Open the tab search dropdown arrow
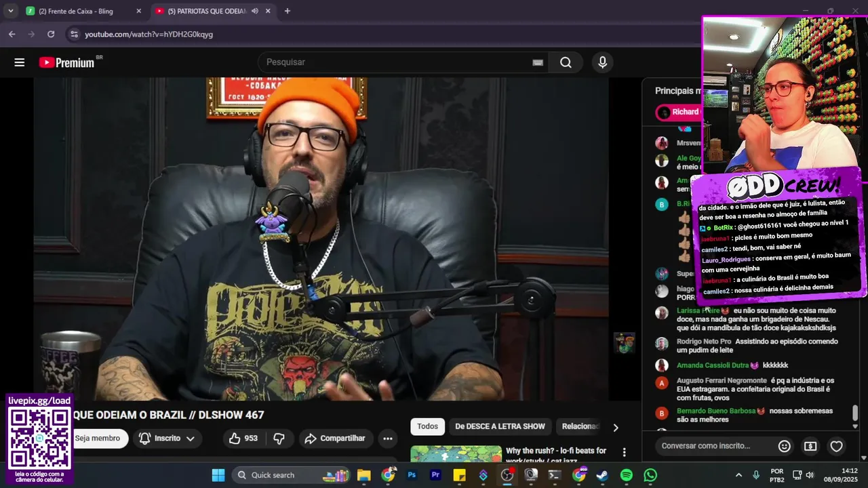 (x=10, y=11)
